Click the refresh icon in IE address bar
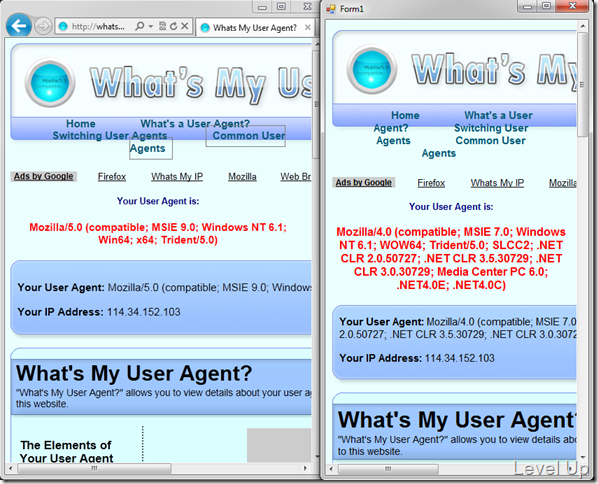The height and width of the screenshot is (484, 598). click(174, 26)
